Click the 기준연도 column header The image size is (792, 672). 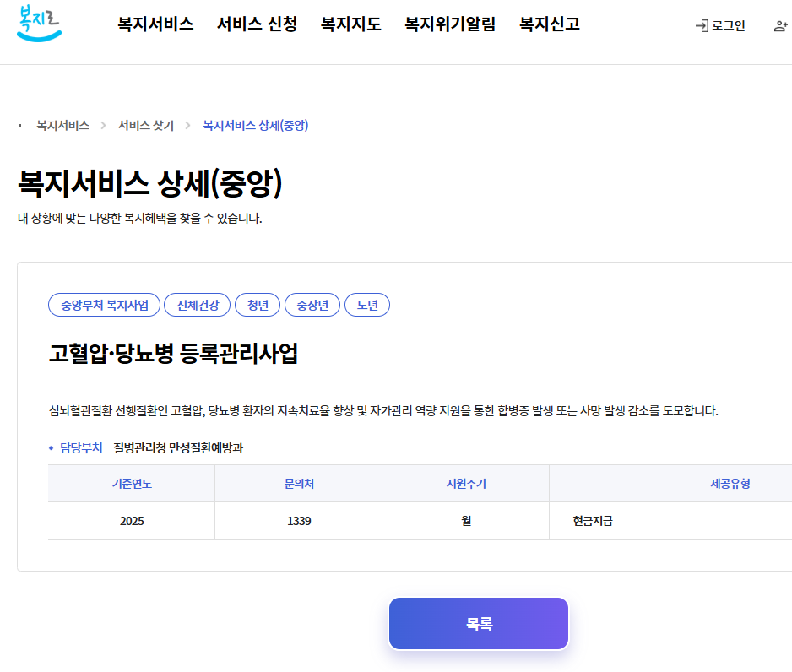click(132, 484)
